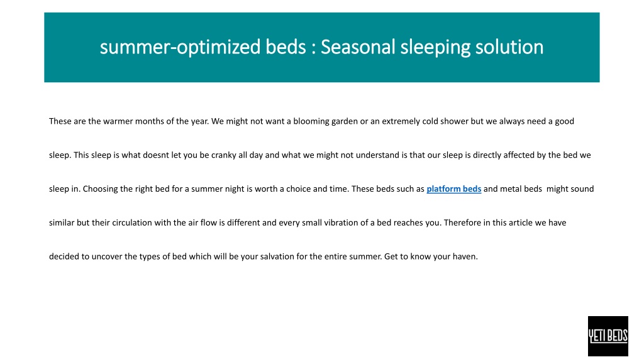Click the line starting 'sleep. This sleep'
The image size is (644, 362).
click(320, 155)
